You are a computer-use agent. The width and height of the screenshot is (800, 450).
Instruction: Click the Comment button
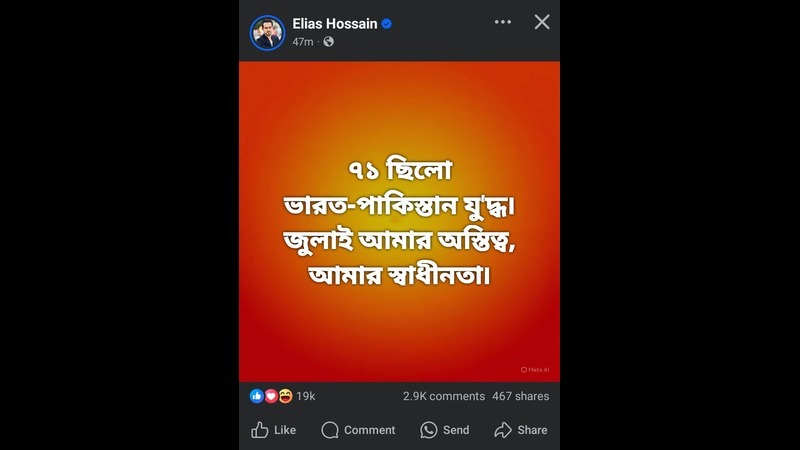point(358,430)
